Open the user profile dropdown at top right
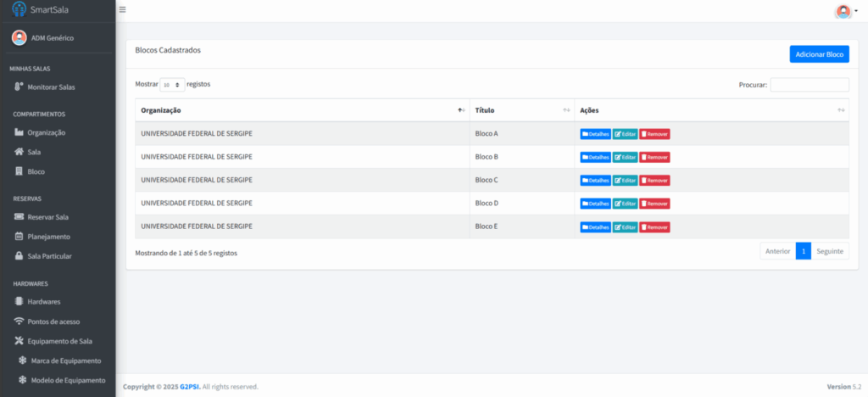 click(x=846, y=11)
